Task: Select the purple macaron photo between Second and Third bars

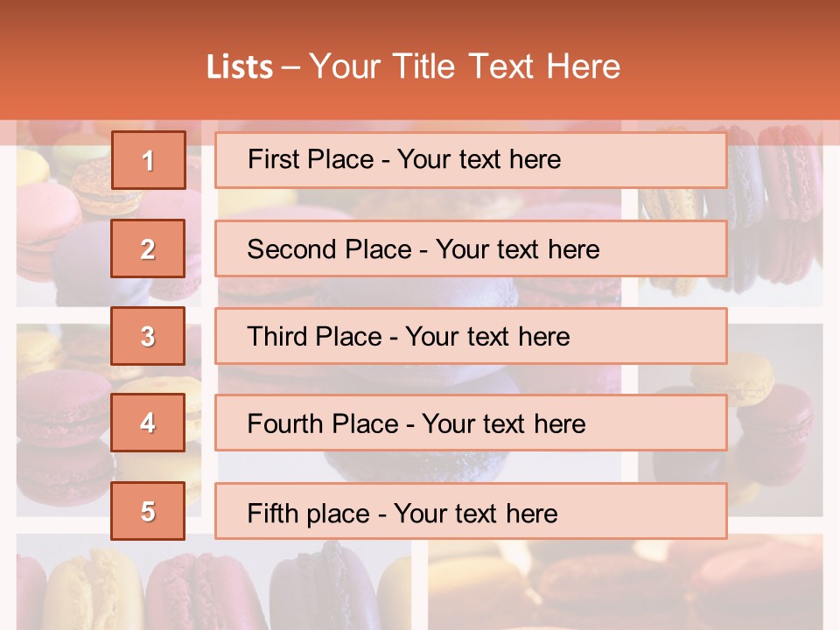Action: pyautogui.click(x=419, y=292)
